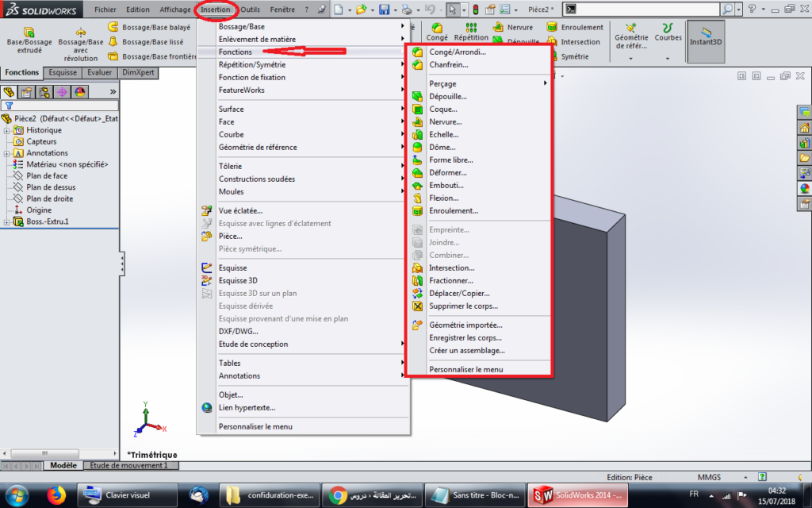
Task: Open the Courbes tool in the toolbar
Action: (x=668, y=30)
